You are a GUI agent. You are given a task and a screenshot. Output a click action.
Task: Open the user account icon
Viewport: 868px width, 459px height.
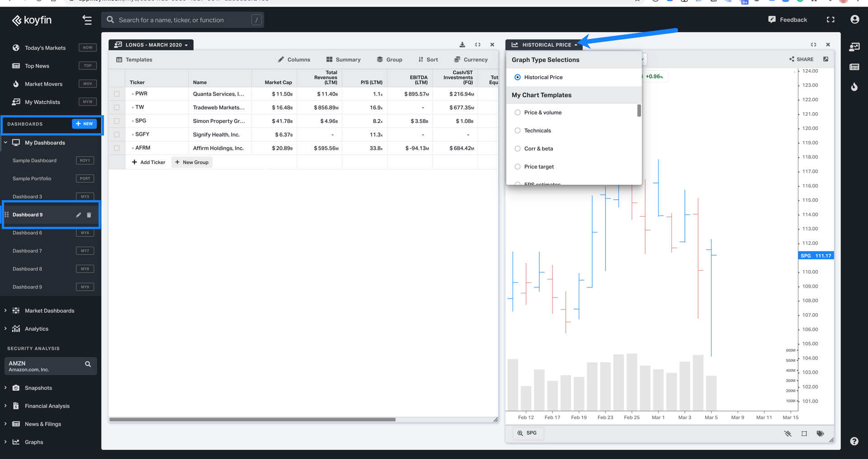[x=854, y=19]
